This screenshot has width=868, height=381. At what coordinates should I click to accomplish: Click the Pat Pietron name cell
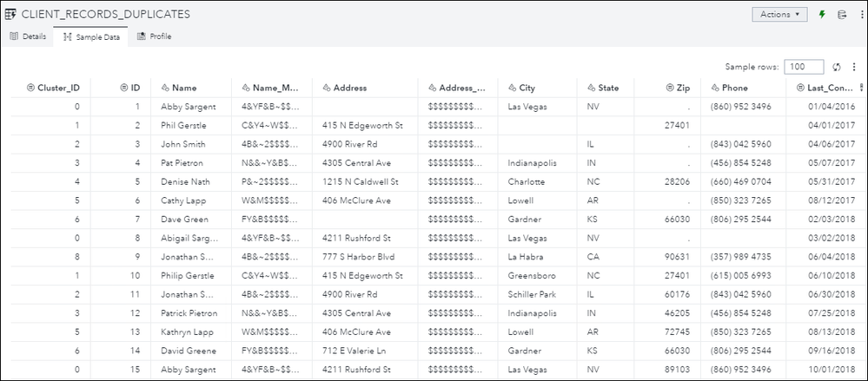click(191, 163)
